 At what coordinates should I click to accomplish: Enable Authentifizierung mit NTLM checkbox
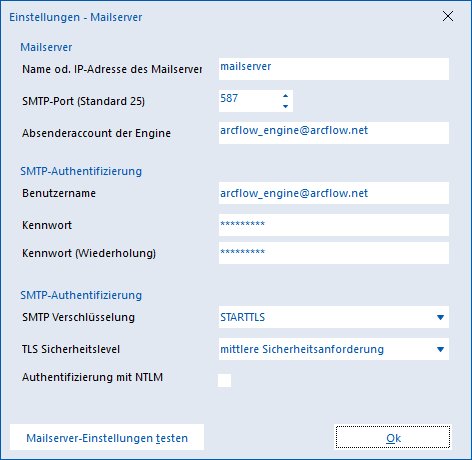pos(224,380)
